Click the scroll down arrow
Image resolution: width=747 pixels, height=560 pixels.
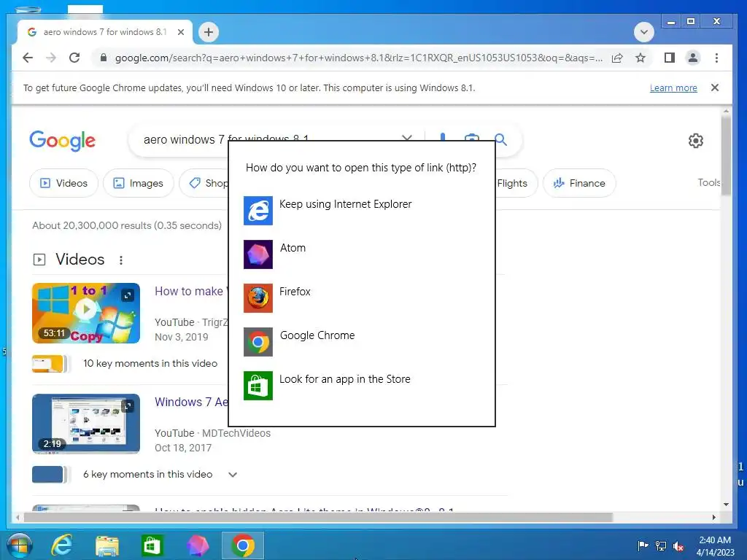(x=726, y=505)
